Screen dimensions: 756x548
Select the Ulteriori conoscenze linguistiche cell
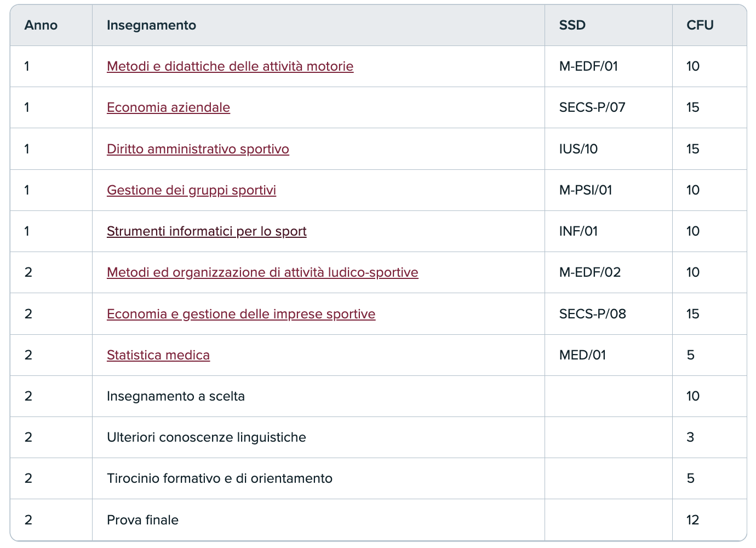[207, 437]
